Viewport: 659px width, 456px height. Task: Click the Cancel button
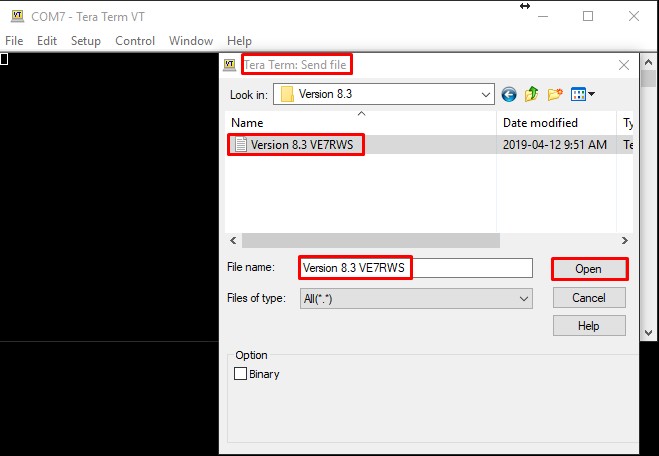589,298
